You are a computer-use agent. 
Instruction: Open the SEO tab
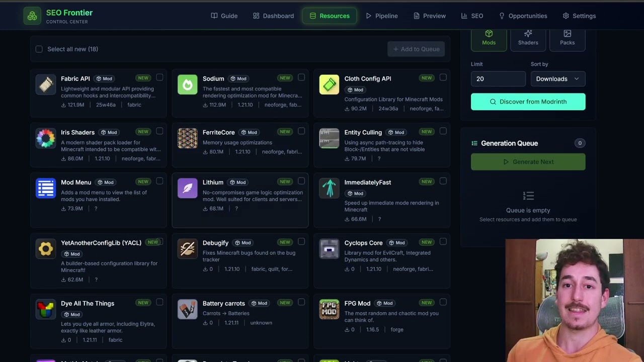[472, 16]
